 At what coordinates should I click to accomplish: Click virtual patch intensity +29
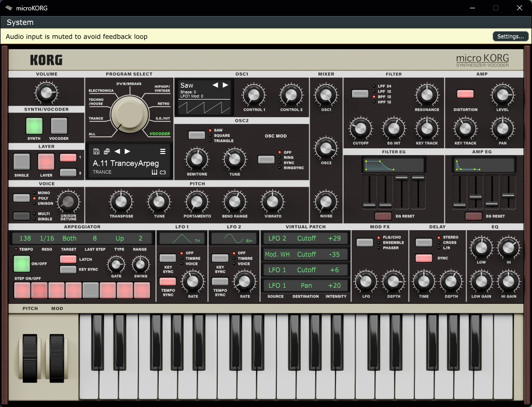pos(334,238)
